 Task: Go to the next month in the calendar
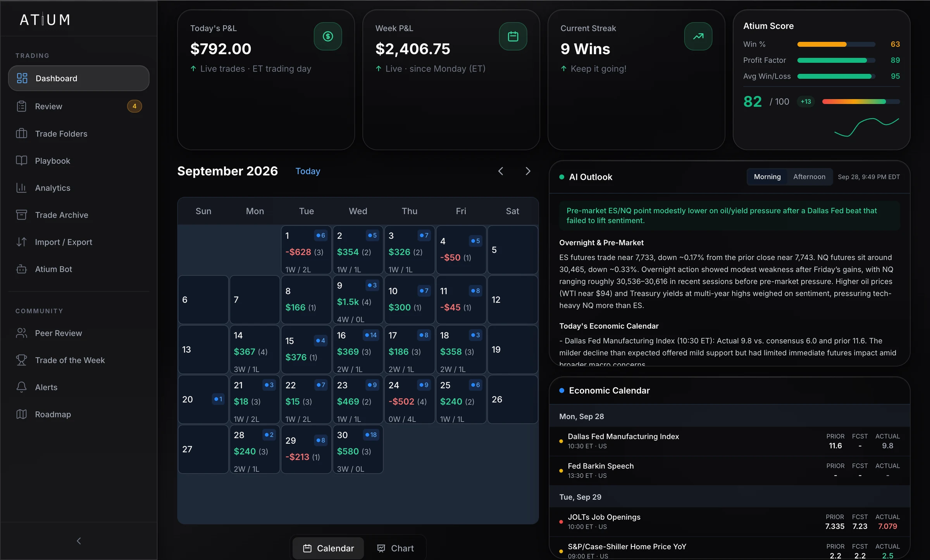click(x=528, y=171)
